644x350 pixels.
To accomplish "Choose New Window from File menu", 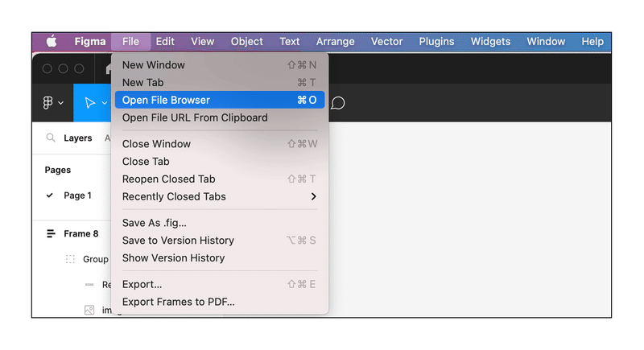I will tap(220, 65).
